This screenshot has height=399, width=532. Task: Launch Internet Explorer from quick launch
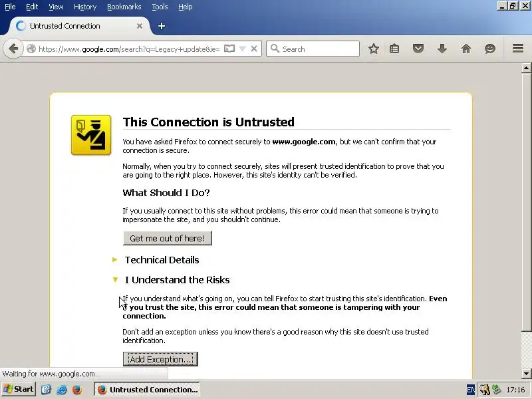(x=61, y=390)
